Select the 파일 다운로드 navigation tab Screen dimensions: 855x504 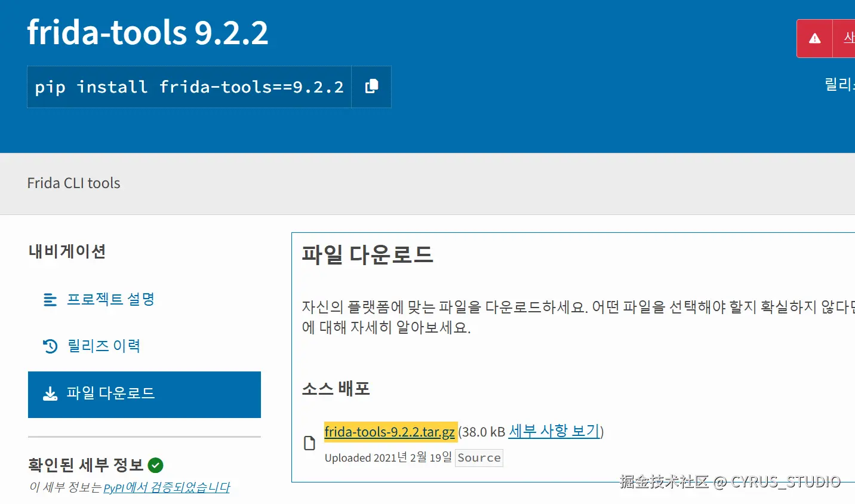pyautogui.click(x=144, y=394)
